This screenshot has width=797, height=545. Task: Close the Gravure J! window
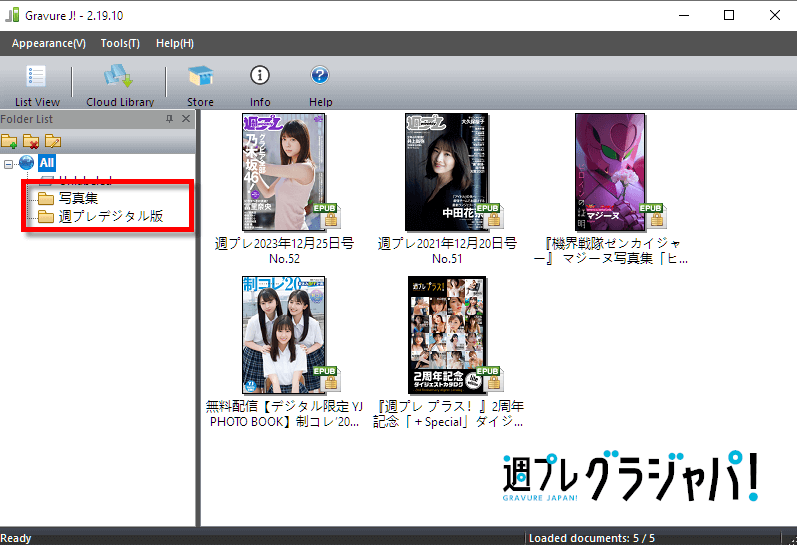point(775,15)
